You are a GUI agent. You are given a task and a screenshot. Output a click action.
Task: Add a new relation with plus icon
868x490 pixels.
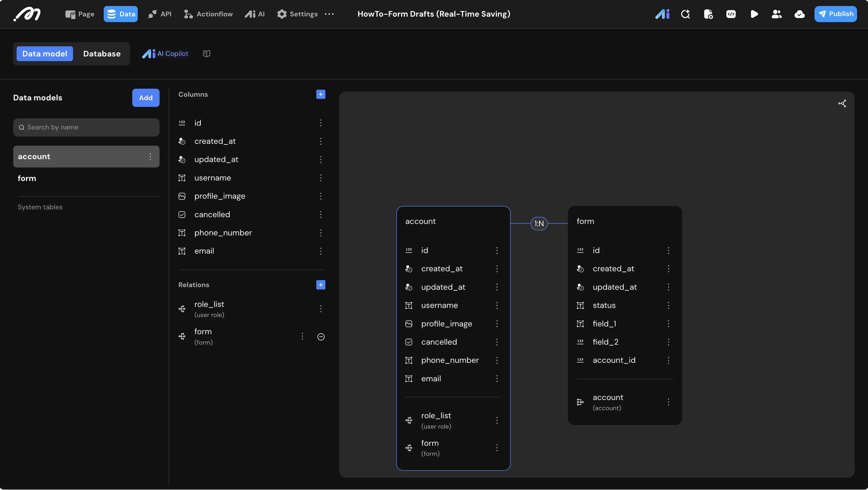point(321,285)
